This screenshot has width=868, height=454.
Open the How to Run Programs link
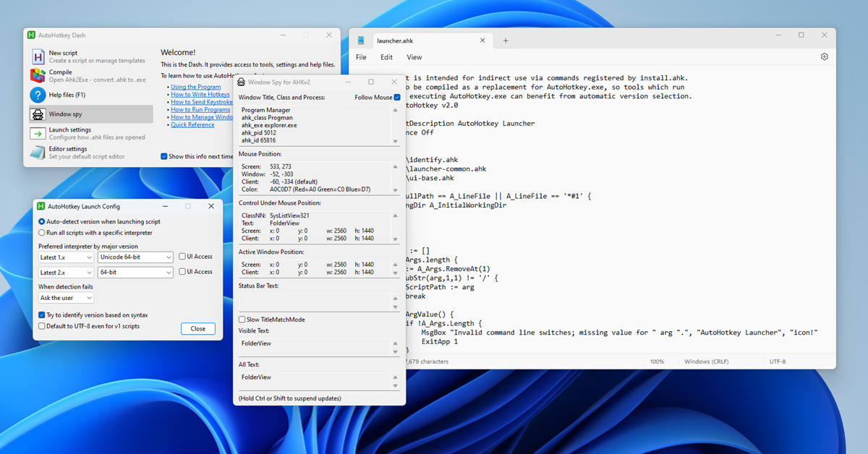(200, 110)
